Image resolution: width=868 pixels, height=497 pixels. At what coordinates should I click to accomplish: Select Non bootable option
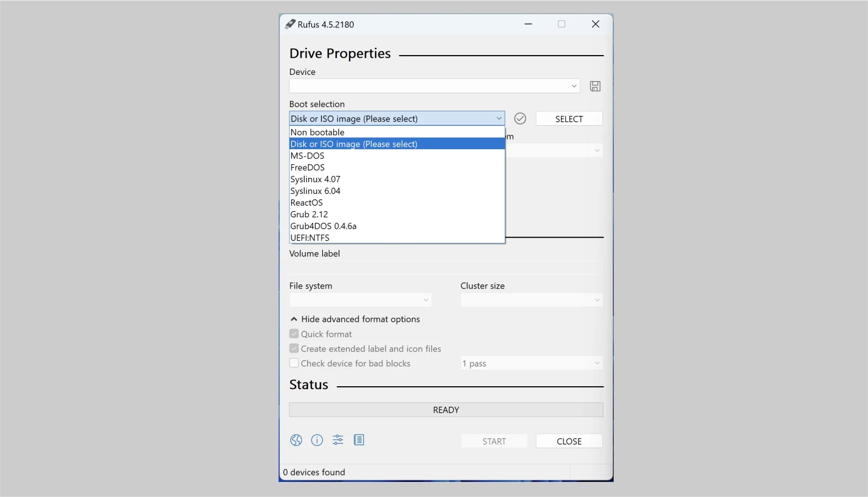tap(397, 132)
